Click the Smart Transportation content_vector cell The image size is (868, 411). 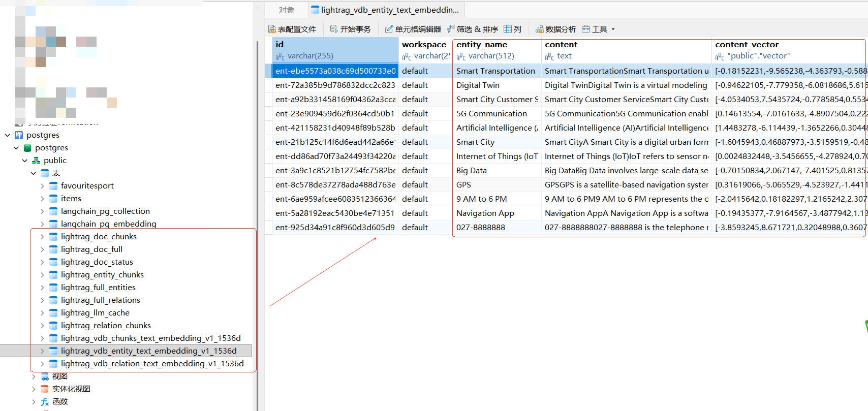pos(789,71)
